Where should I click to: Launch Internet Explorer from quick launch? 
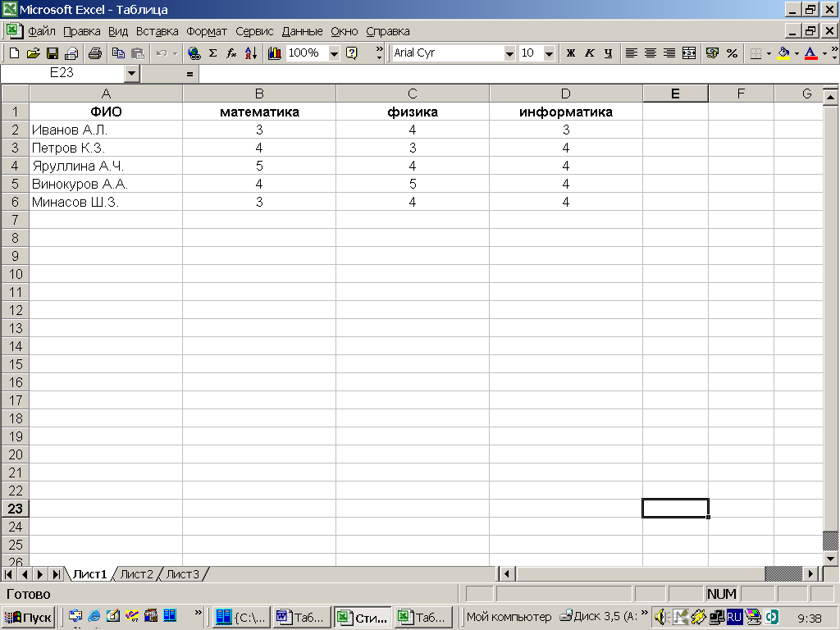[94, 616]
